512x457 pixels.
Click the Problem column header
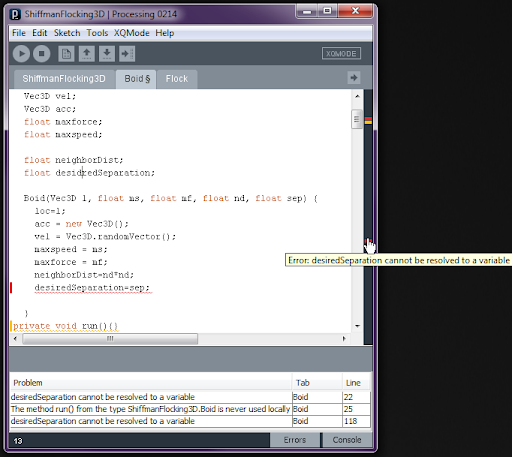click(x=151, y=383)
